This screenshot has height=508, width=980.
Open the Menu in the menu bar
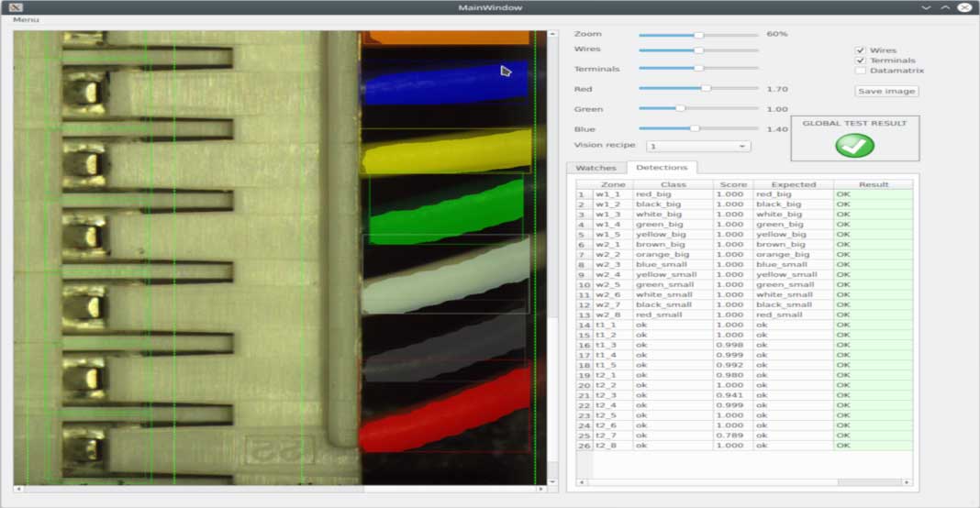click(x=26, y=19)
